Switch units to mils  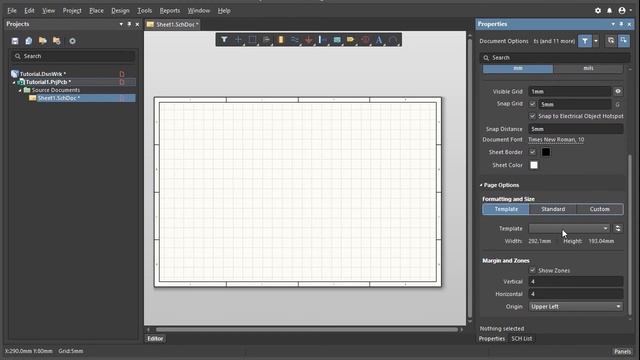coord(588,68)
